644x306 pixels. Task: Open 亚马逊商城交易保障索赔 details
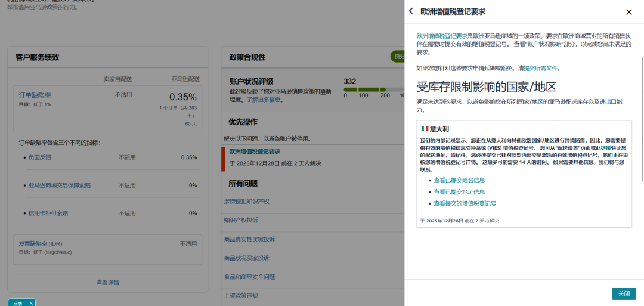click(x=60, y=186)
